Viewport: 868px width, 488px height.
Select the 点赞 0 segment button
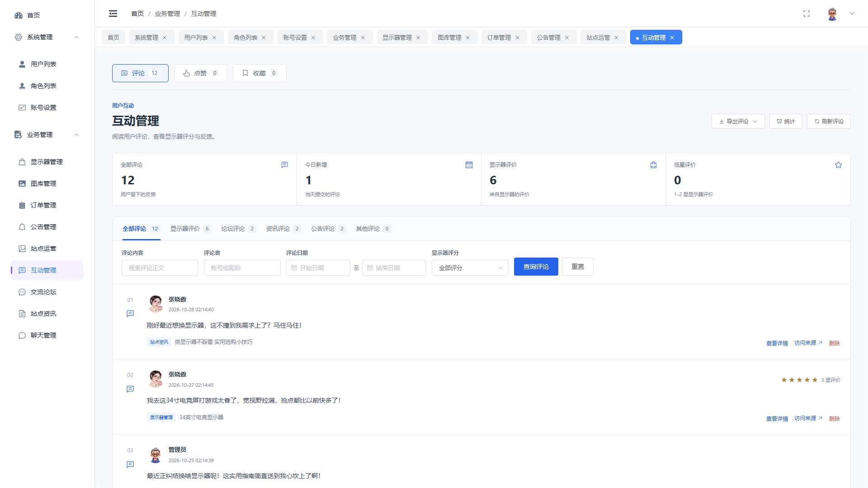click(201, 73)
